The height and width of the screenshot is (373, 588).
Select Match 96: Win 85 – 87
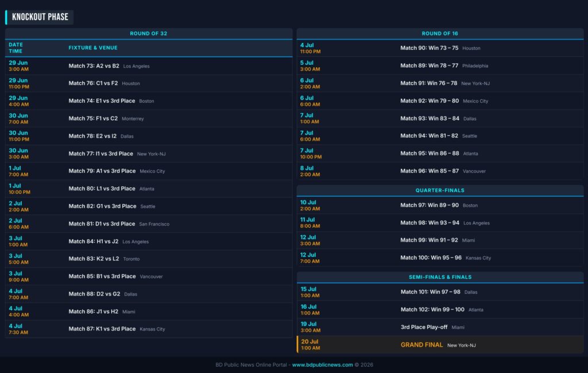[x=429, y=171]
